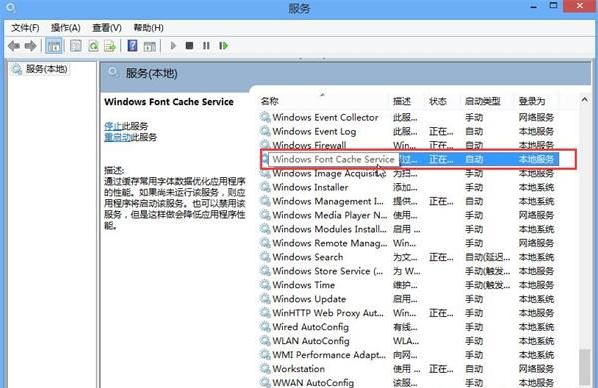
Task: Click the 停止 service link
Action: pos(113,126)
